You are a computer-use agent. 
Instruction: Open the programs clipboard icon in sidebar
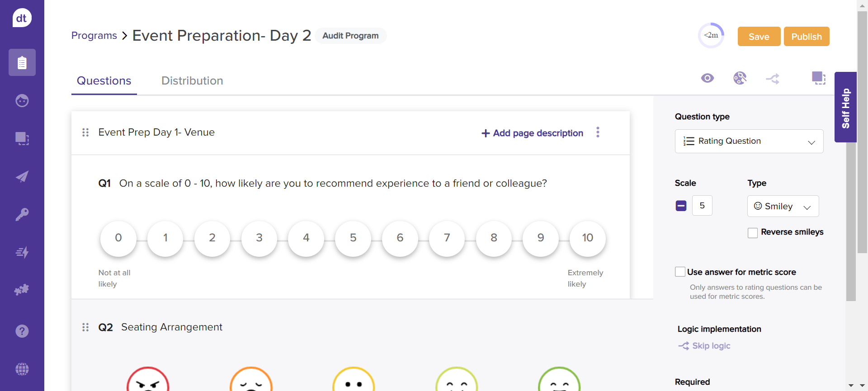(x=22, y=62)
